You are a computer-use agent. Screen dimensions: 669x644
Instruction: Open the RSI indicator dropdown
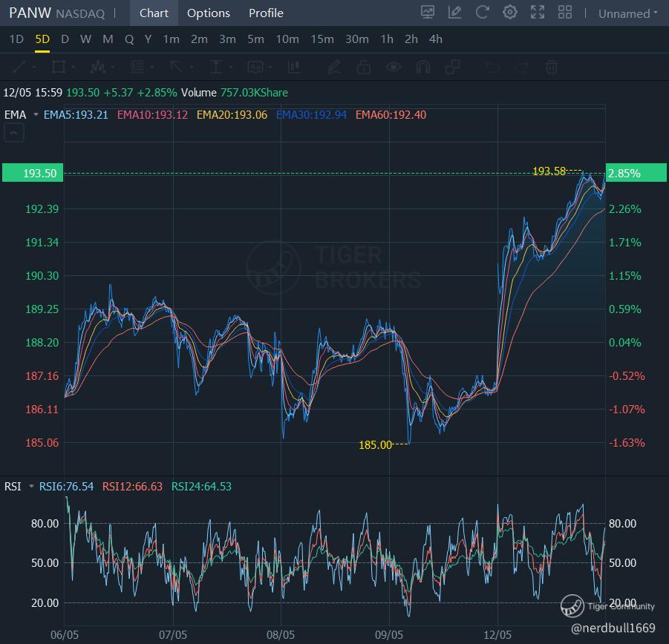coord(31,486)
